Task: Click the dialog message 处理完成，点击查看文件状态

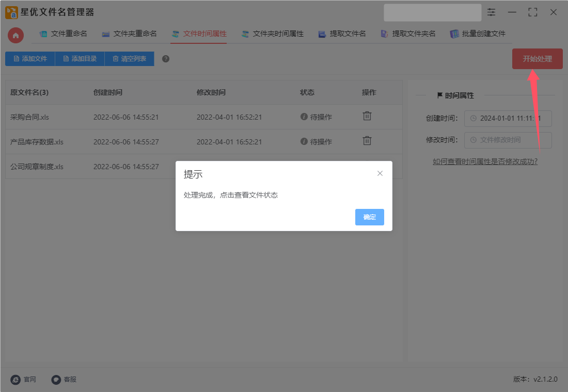Action: pyautogui.click(x=230, y=195)
